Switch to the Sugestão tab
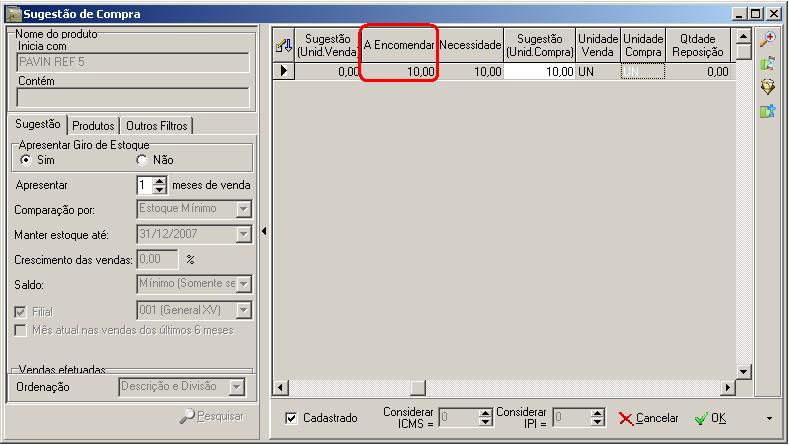 (x=38, y=124)
